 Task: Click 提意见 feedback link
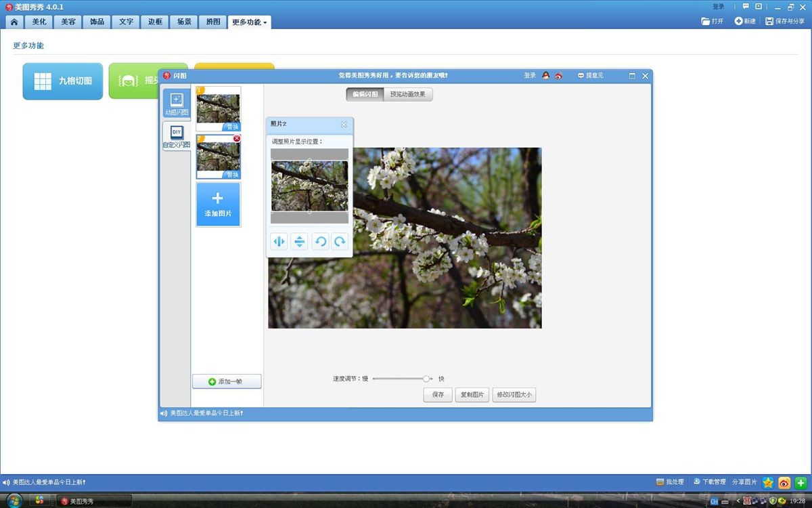pyautogui.click(x=591, y=76)
